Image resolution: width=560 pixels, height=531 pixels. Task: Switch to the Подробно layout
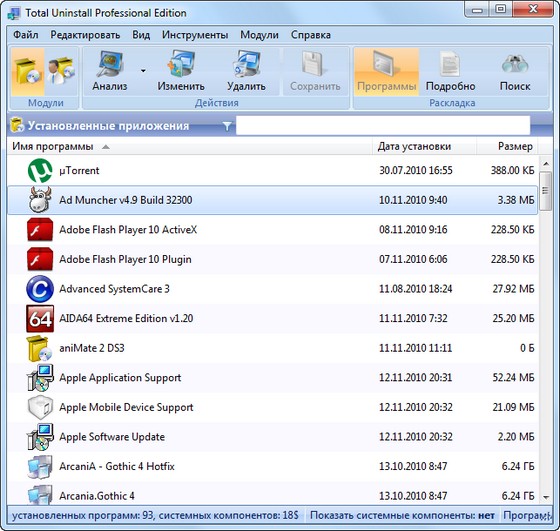(x=450, y=72)
